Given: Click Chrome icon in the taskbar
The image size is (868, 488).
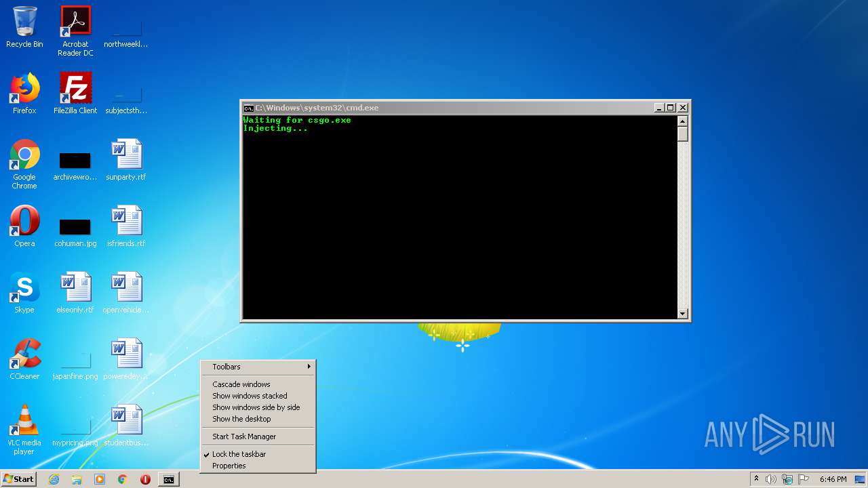Looking at the screenshot, I should 123,479.
